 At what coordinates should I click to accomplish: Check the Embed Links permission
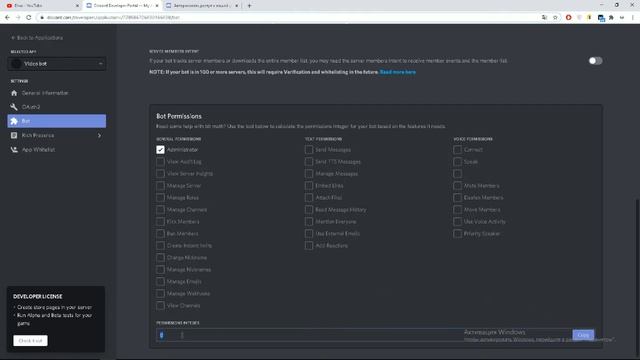click(309, 186)
